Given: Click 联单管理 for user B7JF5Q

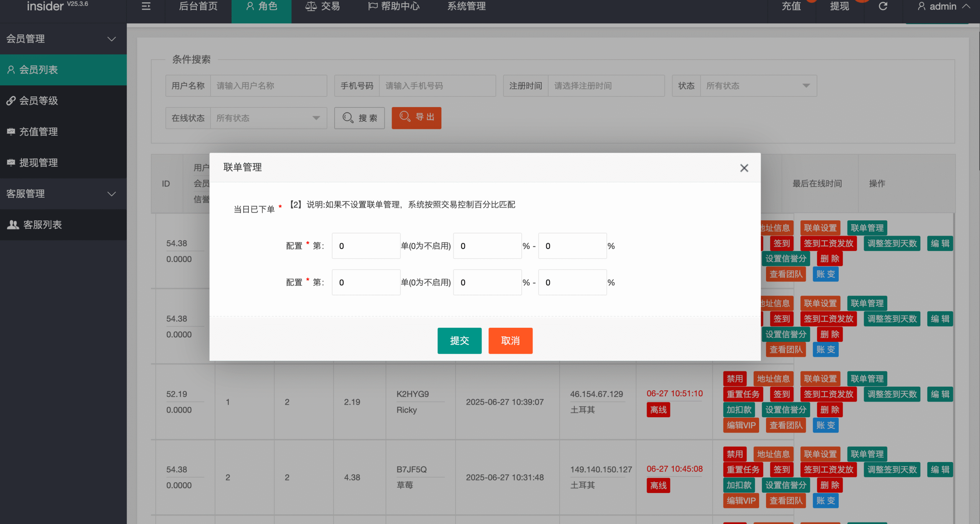Looking at the screenshot, I should click(x=867, y=454).
